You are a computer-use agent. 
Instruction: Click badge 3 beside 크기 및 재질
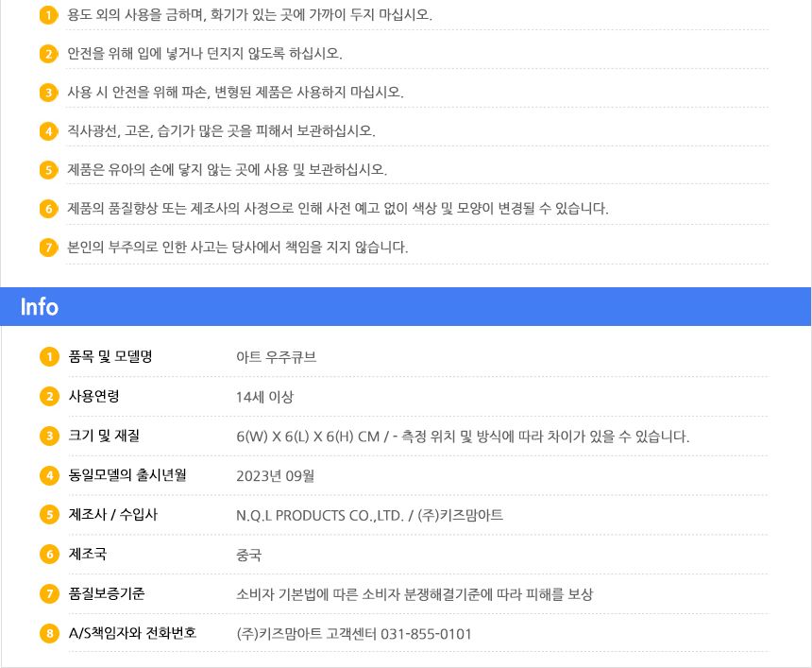(x=48, y=436)
